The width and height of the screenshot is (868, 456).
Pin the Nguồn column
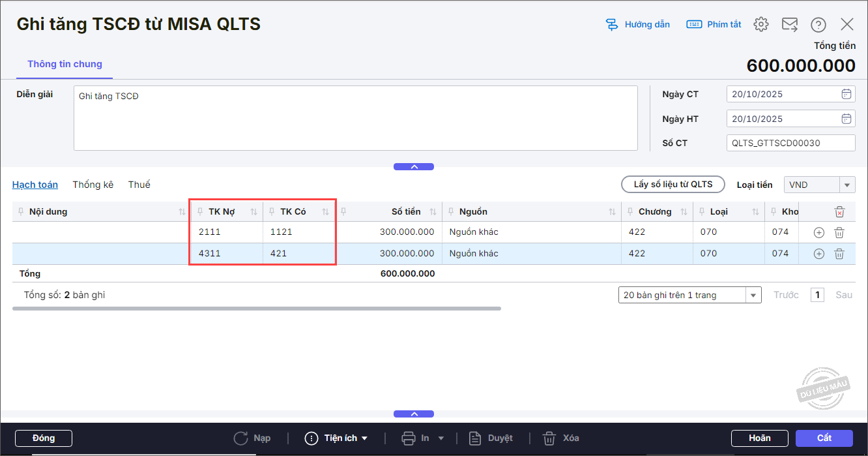click(x=451, y=212)
